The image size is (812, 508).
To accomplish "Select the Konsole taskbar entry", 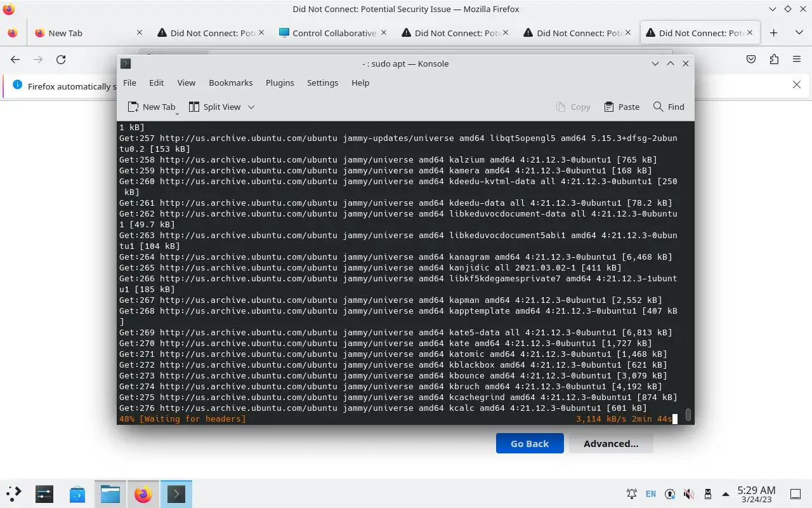I will coord(176,493).
